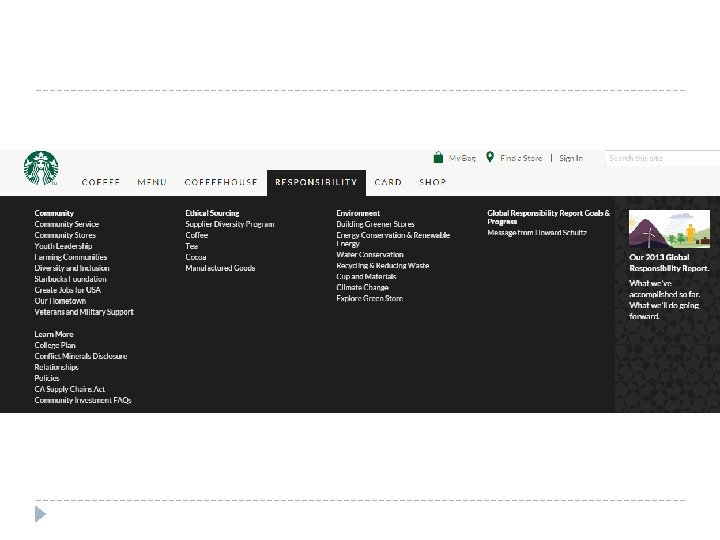720x540 pixels.
Task: Click the Sign In link
Action: click(x=571, y=158)
